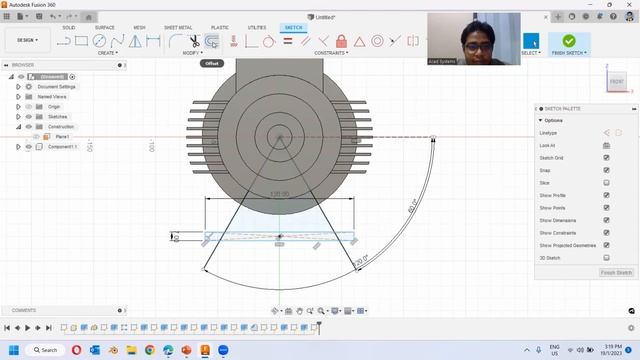Toggle the Show Constraints checkbox
The height and width of the screenshot is (360, 640).
pyautogui.click(x=607, y=233)
